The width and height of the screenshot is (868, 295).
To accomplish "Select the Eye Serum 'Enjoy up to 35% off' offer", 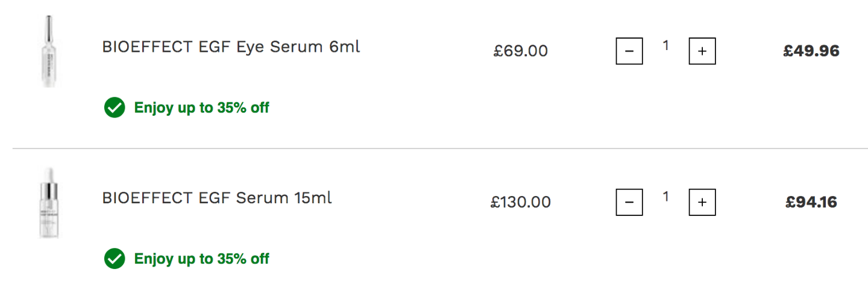I will (x=201, y=108).
